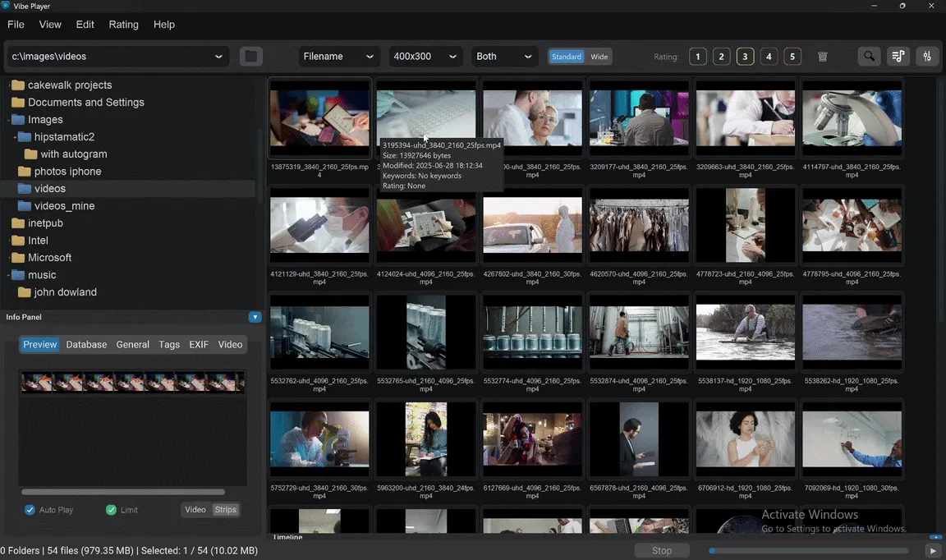
Task: Click the filmstrip preview in Info Panel
Action: (x=133, y=382)
